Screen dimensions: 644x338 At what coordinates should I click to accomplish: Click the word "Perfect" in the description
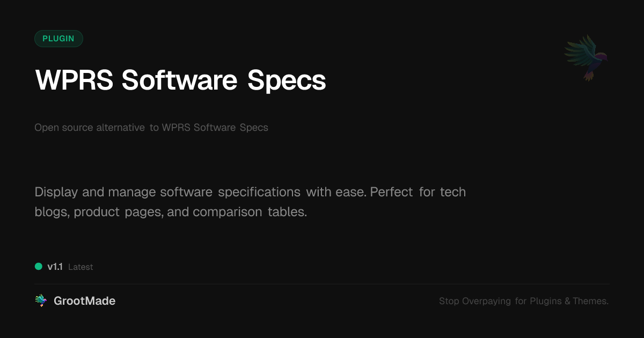coord(391,192)
